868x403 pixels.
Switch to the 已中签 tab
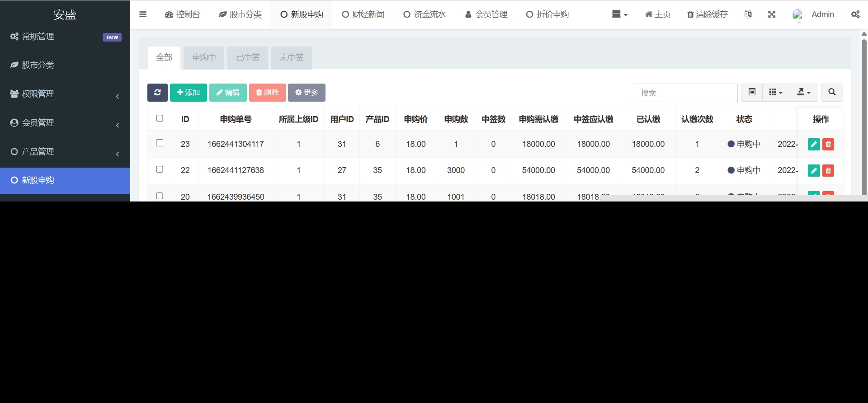[x=248, y=57]
